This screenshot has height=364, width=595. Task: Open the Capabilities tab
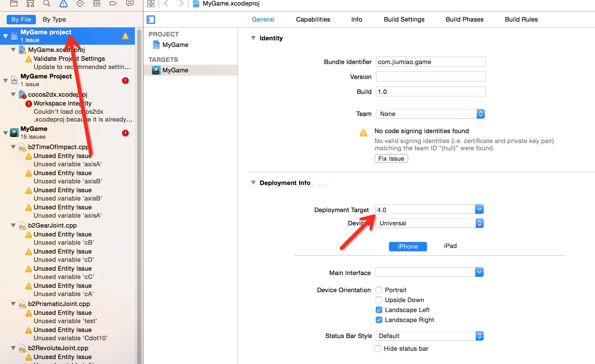[x=313, y=19]
